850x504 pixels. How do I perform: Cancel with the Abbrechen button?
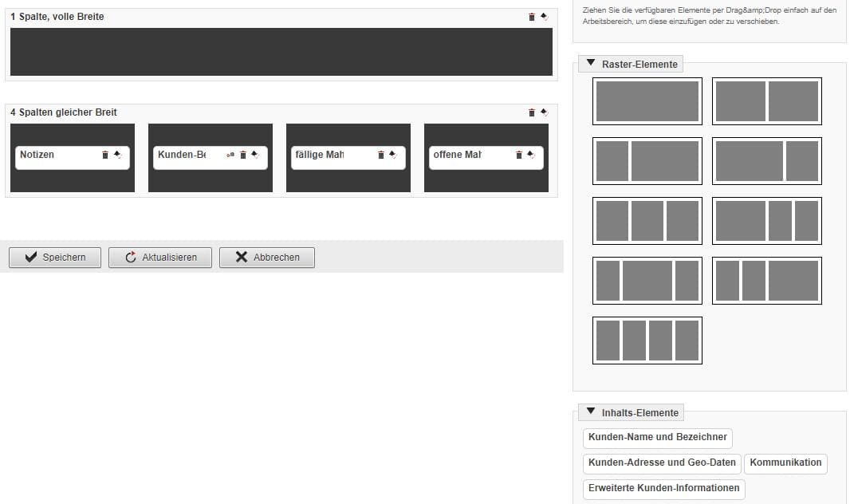266,258
